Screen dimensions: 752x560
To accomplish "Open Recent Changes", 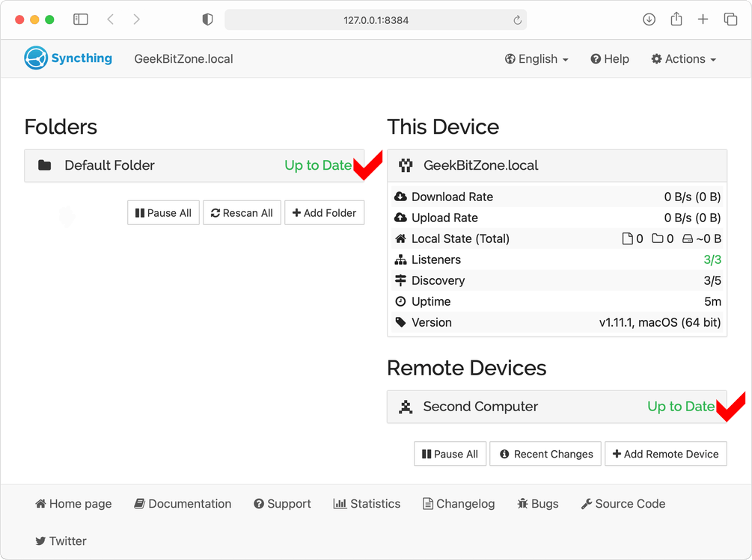I will [545, 454].
